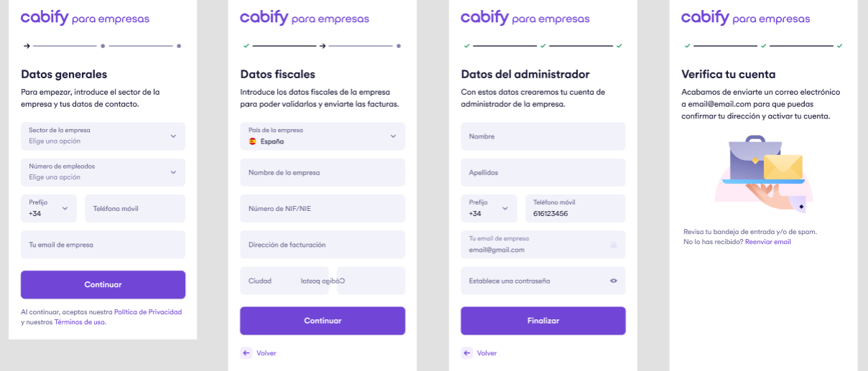Viewport: 868px width, 371px height.
Task: Focus the Número de NIF/NIE field
Action: [322, 208]
